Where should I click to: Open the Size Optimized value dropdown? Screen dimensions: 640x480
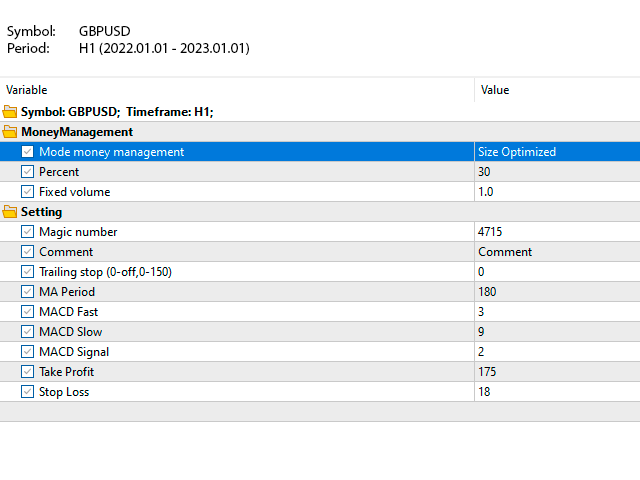(557, 151)
